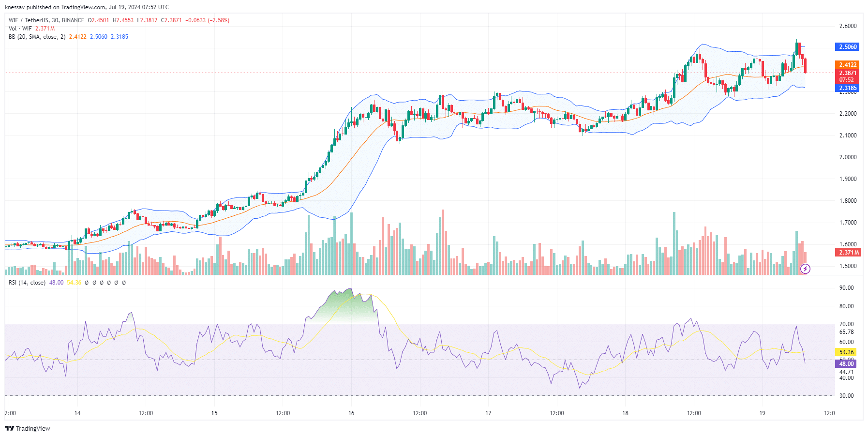Click 12:00 label between dates 14 and 15
Viewport: 868px width, 437px height.
pyautogui.click(x=146, y=413)
